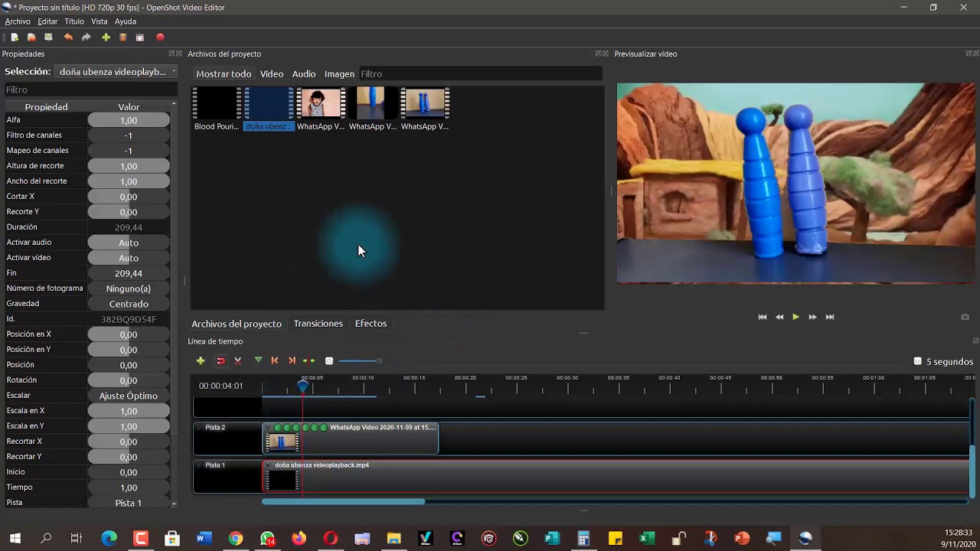Open the Título menu
The width and height of the screenshot is (980, 551).
click(74, 21)
